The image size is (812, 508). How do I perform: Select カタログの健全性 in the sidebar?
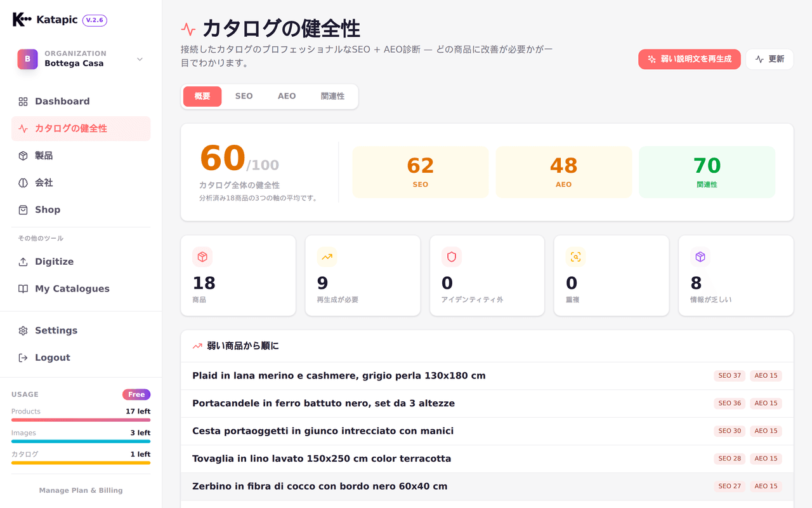[x=81, y=128]
